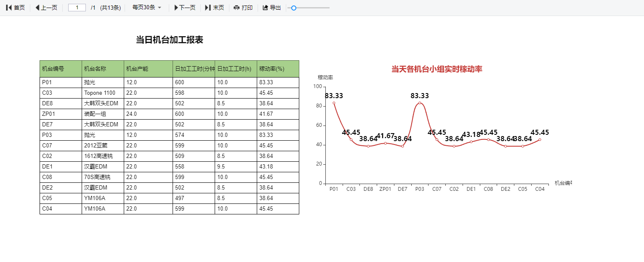Screen dimensions: 644x262
Task: Click the x-axis label C08
Action: 488,189
